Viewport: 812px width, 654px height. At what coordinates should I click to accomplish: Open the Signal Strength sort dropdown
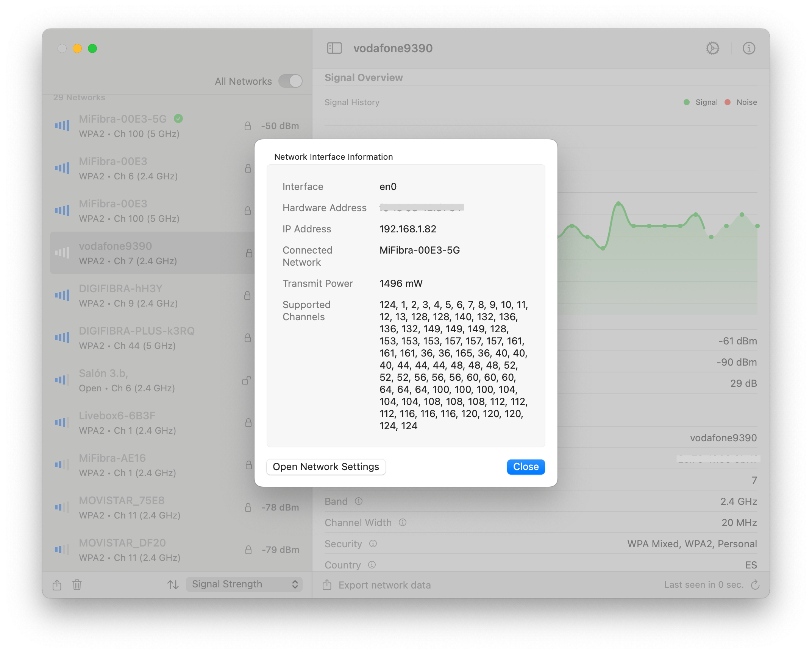coord(244,584)
